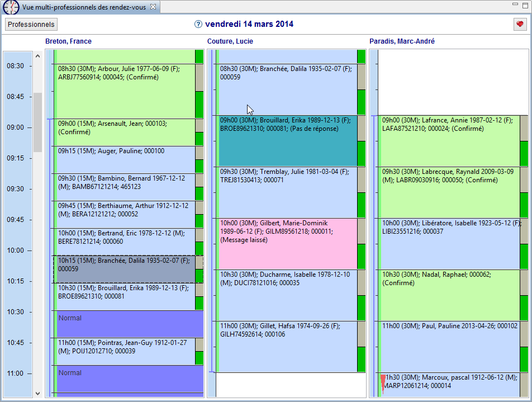This screenshot has height=402, width=532.
Task: Click the first Normal purple block under Breton
Action: pos(129,323)
